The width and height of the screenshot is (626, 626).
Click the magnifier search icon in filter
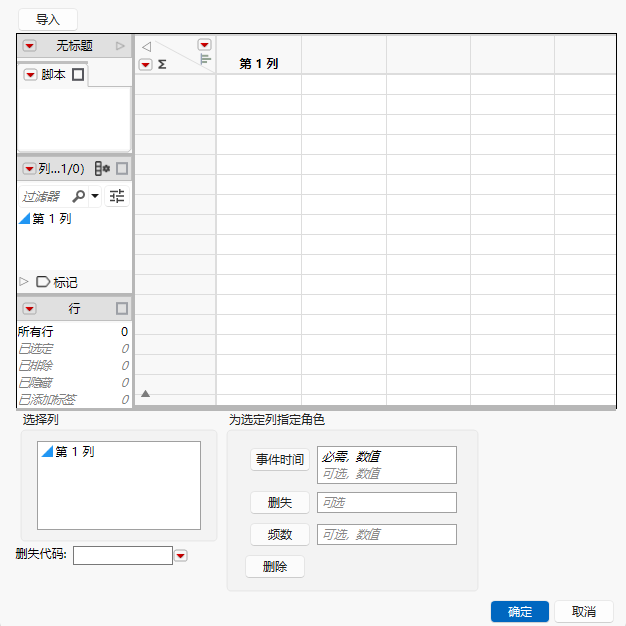pos(79,196)
